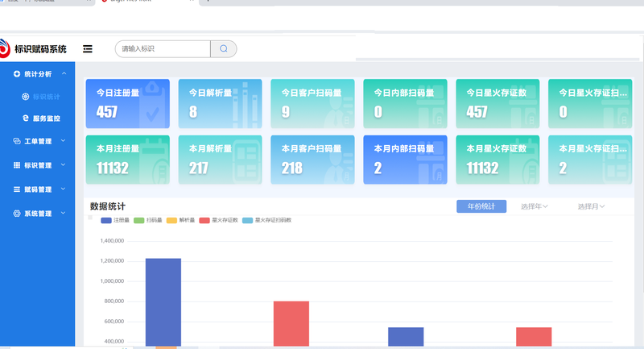The image size is (644, 349).
Task: Toggle the 扫码量 legend swatch
Action: pos(139,220)
